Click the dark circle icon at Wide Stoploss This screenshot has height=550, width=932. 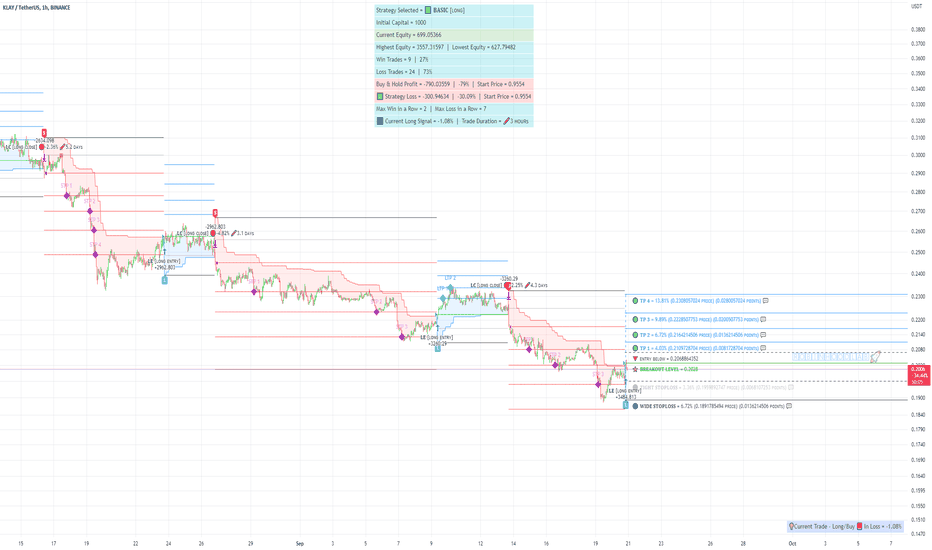coord(635,406)
